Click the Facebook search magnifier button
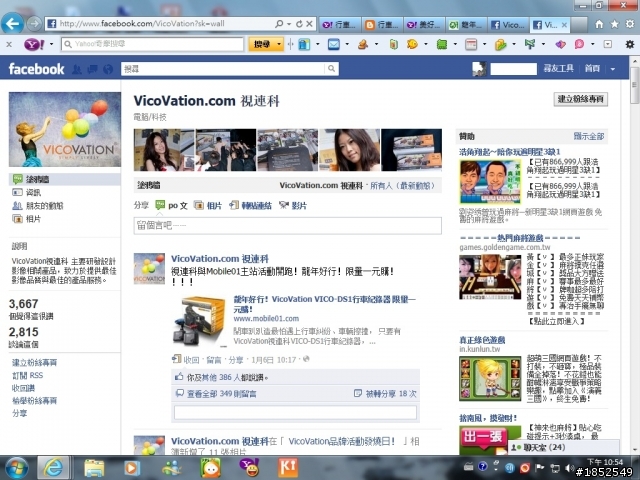This screenshot has height=480, width=640. click(331, 69)
